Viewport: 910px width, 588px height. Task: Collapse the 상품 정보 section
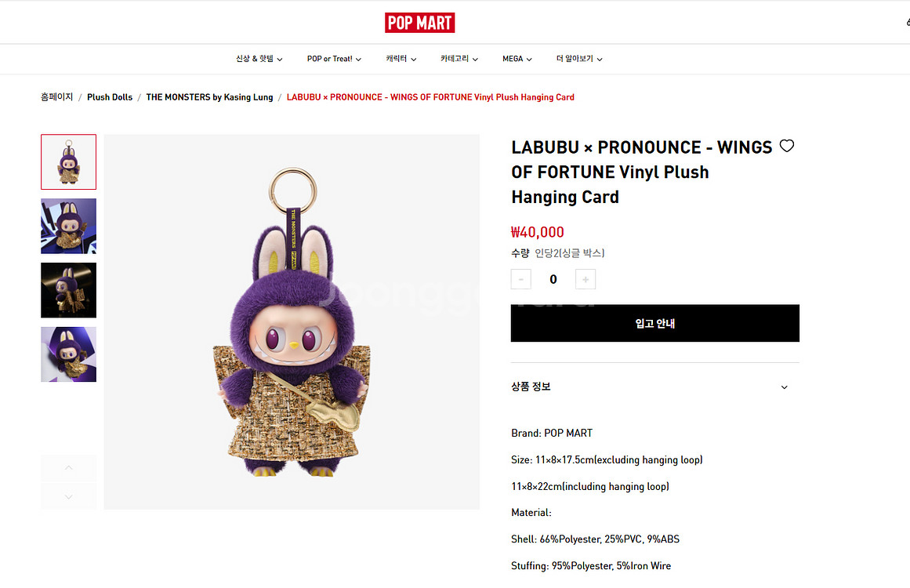tap(654, 387)
